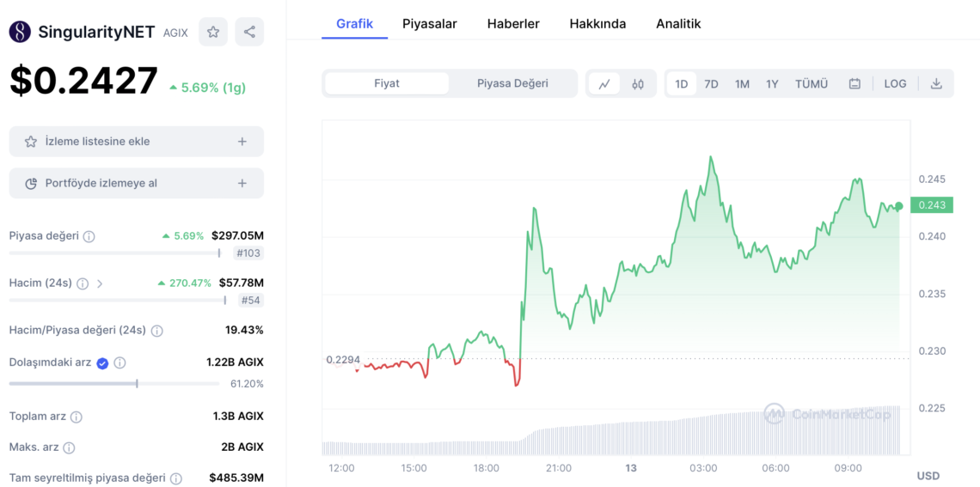Viewport: 980px width, 487px height.
Task: Expand the Hacim (24s) chevron arrow
Action: tap(100, 283)
